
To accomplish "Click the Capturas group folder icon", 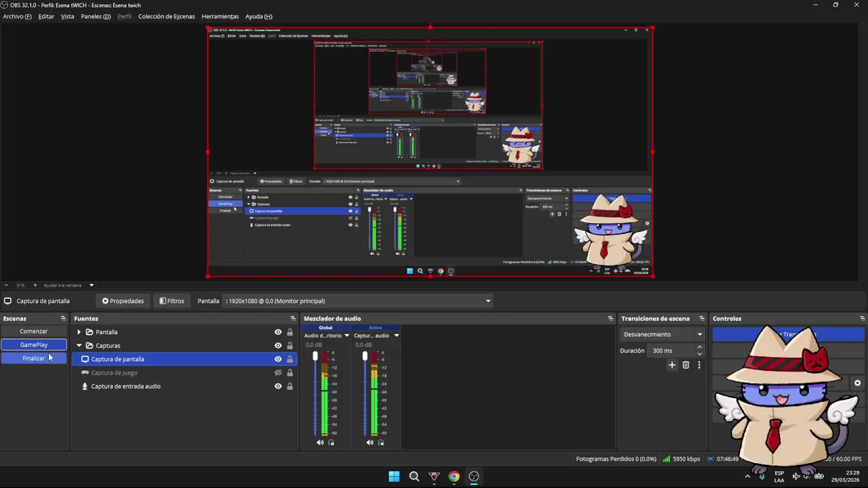I will 90,346.
